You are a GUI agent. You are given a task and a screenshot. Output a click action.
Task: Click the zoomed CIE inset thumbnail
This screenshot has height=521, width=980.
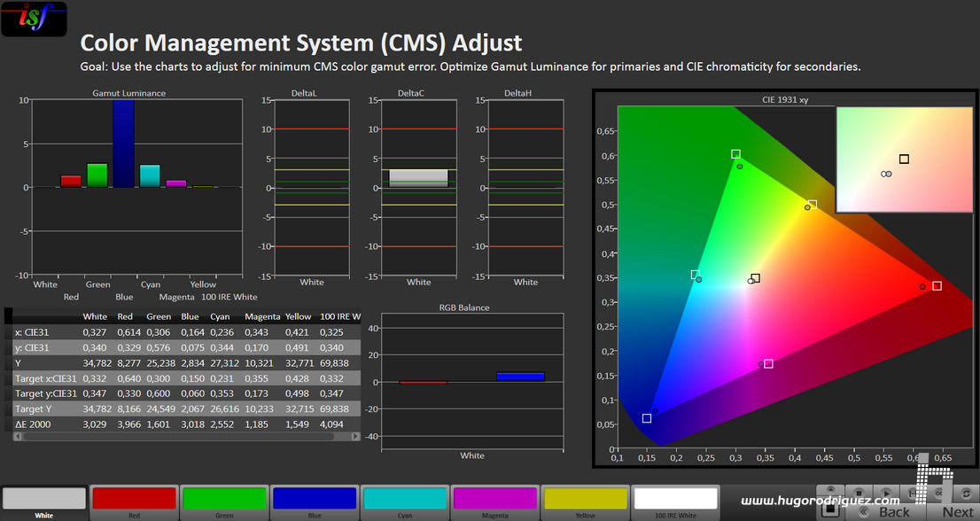coord(903,159)
